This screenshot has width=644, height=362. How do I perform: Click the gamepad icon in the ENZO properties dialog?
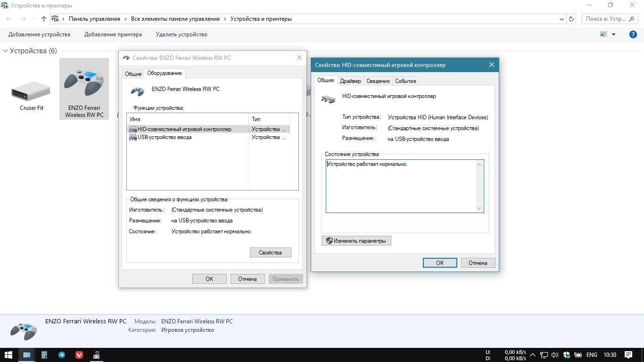[137, 91]
